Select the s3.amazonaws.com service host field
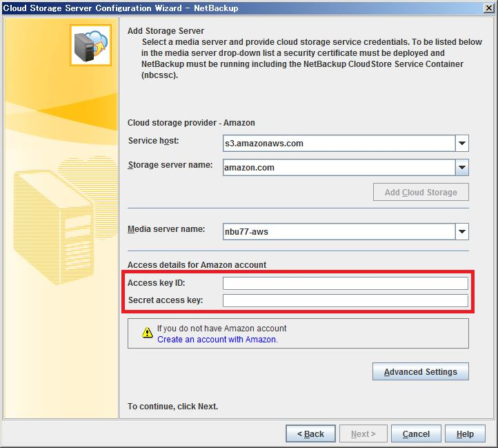498x448 pixels. [339, 144]
